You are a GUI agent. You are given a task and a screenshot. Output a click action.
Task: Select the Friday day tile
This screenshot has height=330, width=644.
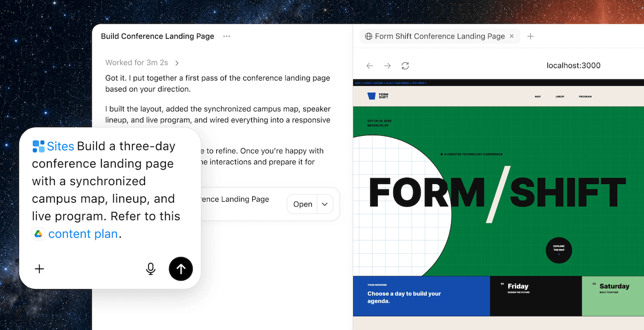tap(536, 296)
